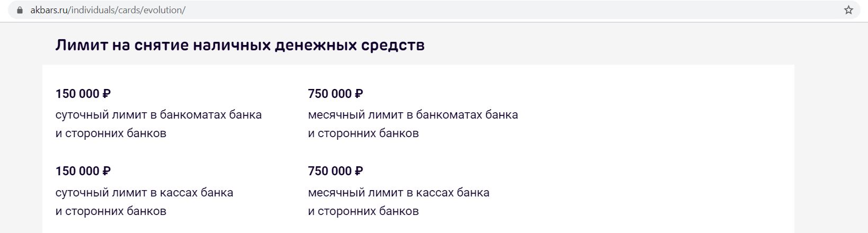Click the text "месячный лимит в кассах банка"
Image resolution: width=868 pixels, height=233 pixels.
[398, 192]
